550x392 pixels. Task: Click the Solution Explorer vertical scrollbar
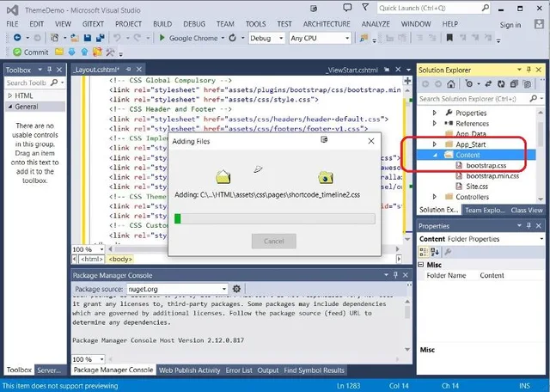[x=541, y=155]
